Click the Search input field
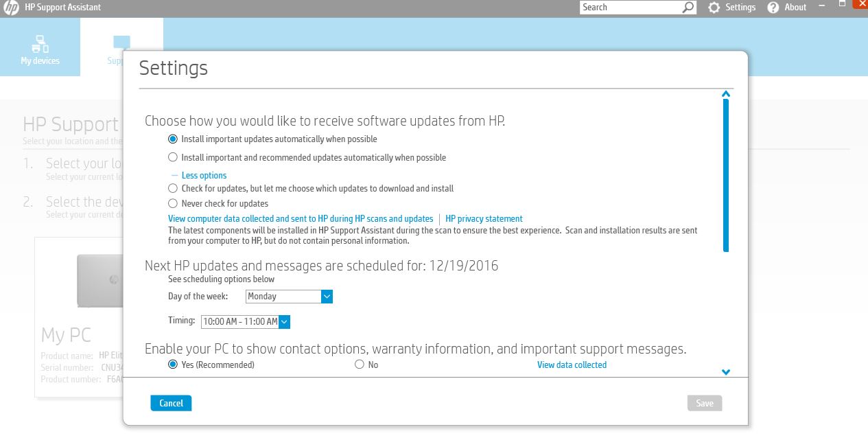Viewport: 868px width, 438px height. pyautogui.click(x=631, y=8)
